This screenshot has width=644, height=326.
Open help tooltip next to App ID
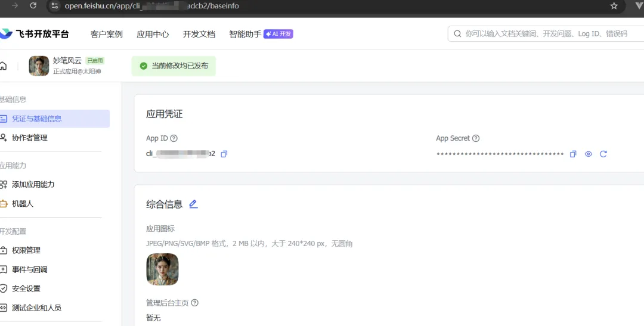[x=174, y=138]
